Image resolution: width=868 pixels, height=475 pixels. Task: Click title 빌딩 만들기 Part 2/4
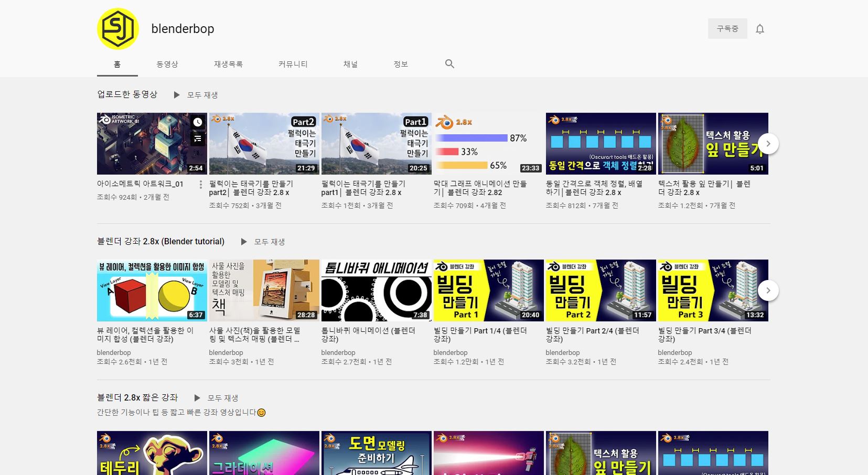tap(593, 335)
